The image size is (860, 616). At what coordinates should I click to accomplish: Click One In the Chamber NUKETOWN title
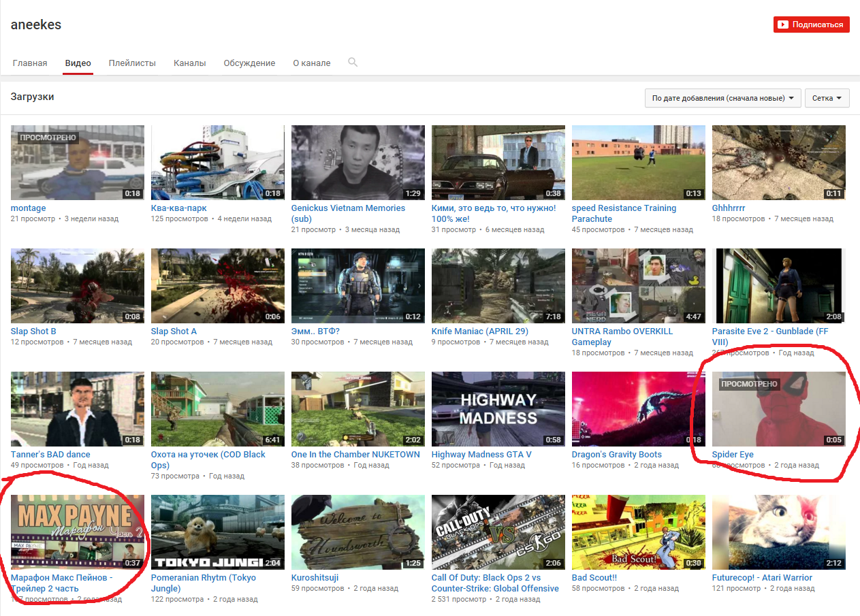355,455
